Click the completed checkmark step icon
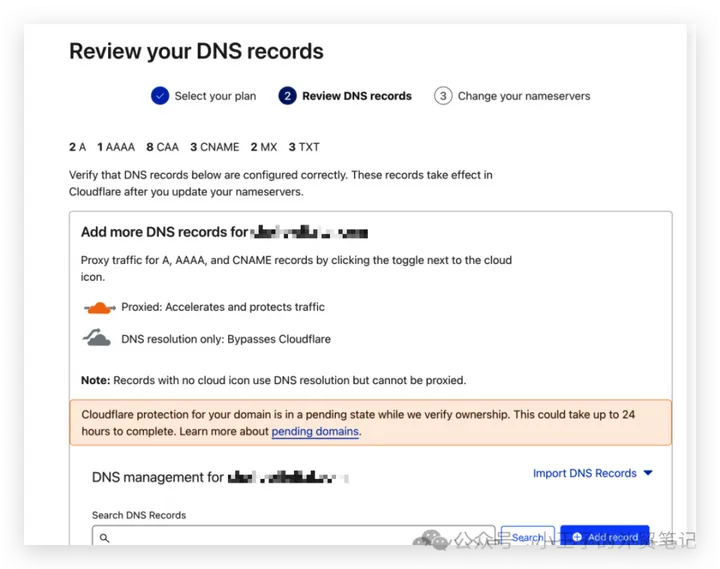 (160, 96)
